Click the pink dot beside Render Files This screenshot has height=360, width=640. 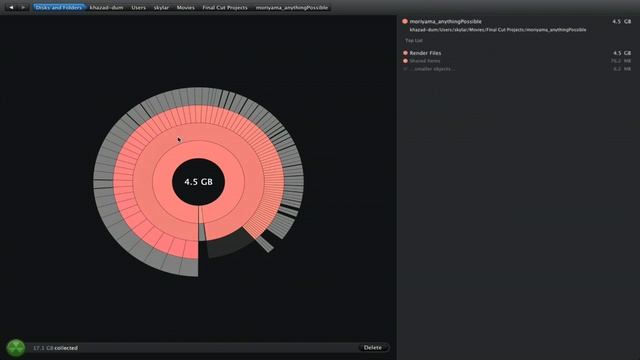coord(405,53)
